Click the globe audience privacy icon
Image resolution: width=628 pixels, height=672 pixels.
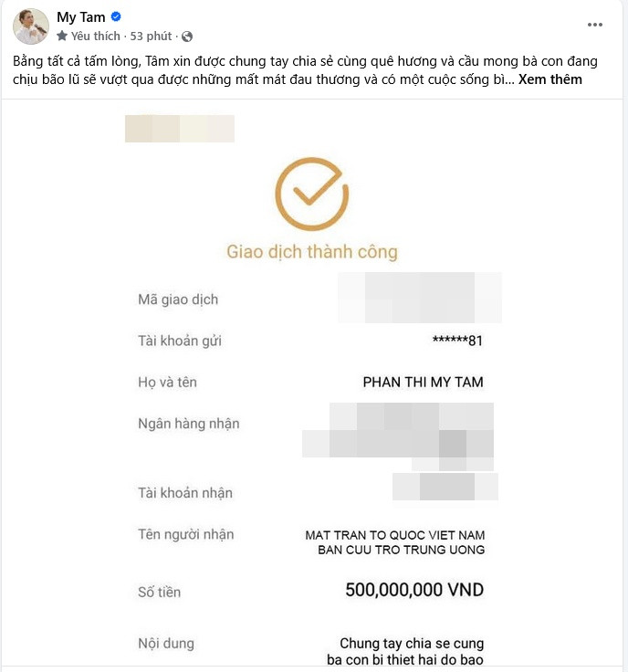click(187, 37)
